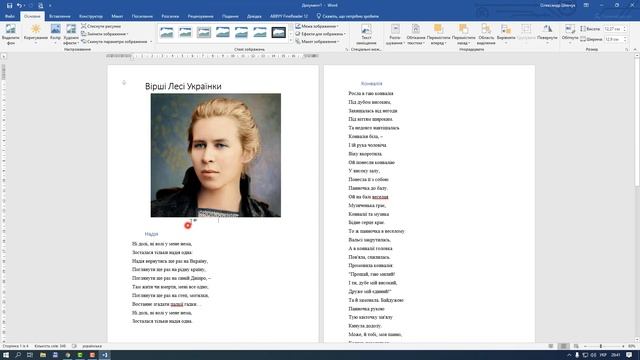This screenshot has height=360, width=640.
Task: Click the Alt Text icon
Action: click(366, 29)
